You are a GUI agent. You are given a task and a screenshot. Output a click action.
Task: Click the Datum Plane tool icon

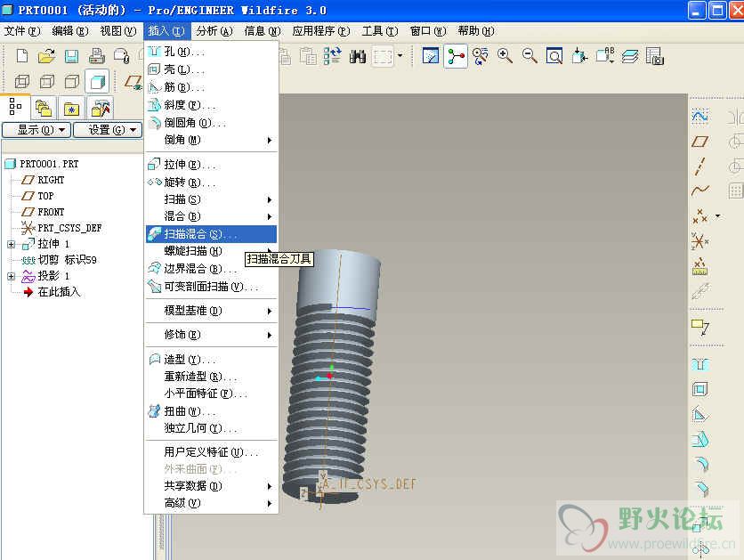click(700, 142)
